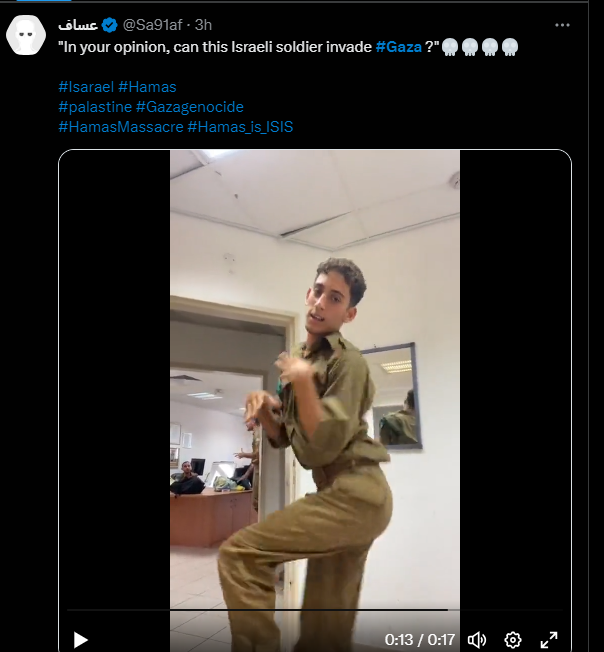Click the profile avatar picture
This screenshot has height=652, width=604.
[x=26, y=36]
